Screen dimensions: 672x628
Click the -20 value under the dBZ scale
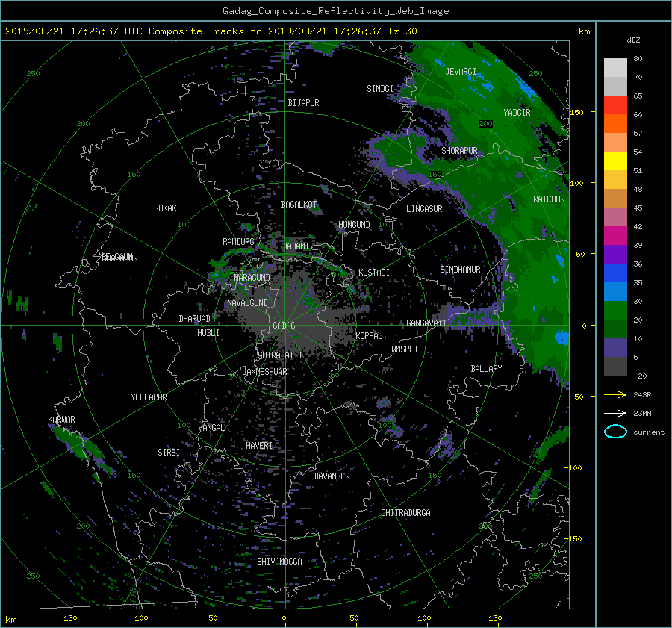[640, 376]
